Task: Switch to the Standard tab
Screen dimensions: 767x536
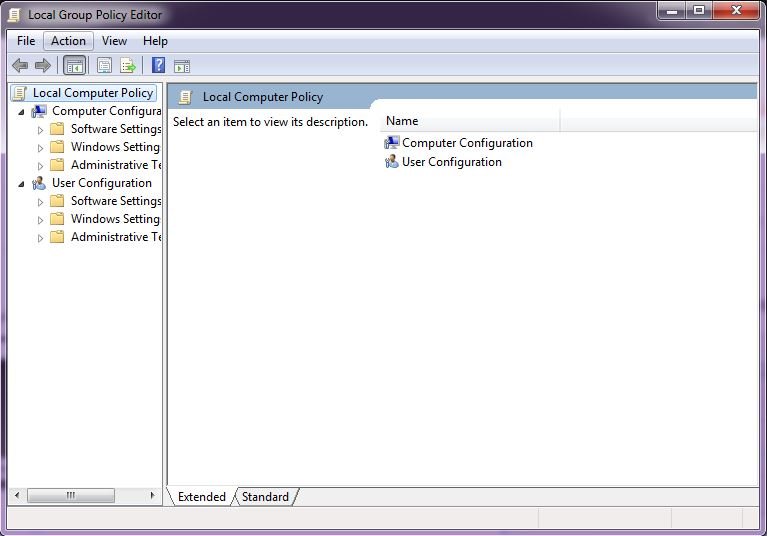Action: pos(265,497)
